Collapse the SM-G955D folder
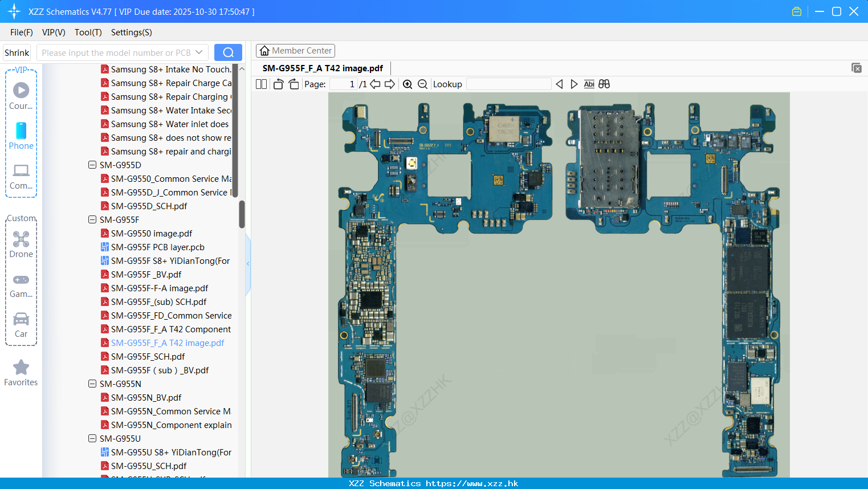This screenshot has width=868, height=489. [x=92, y=165]
